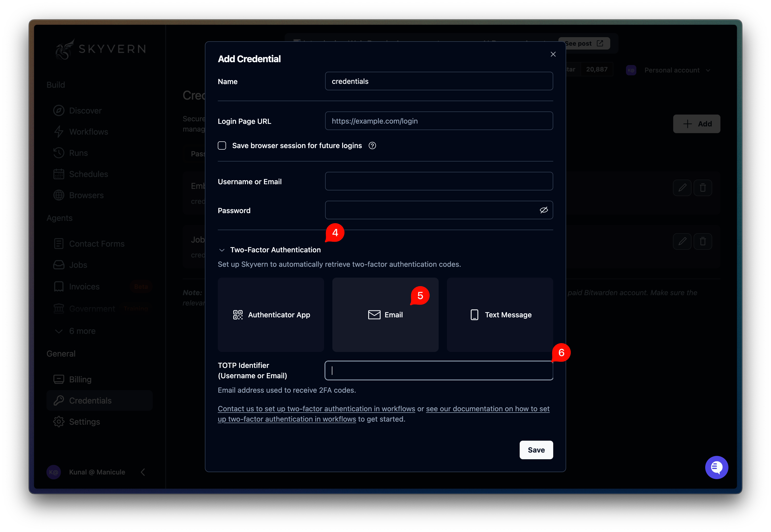
Task: Open the chat support bubble
Action: point(716,467)
